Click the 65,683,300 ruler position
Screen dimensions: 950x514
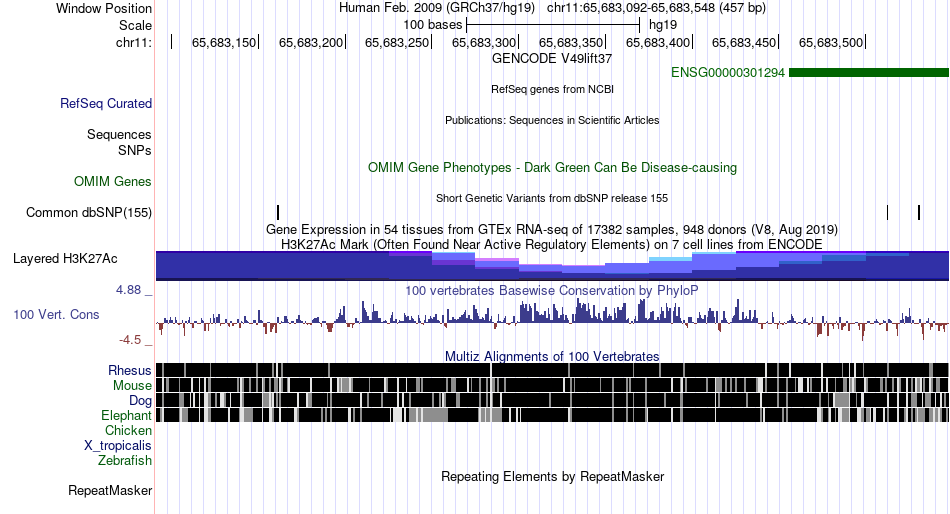484,42
